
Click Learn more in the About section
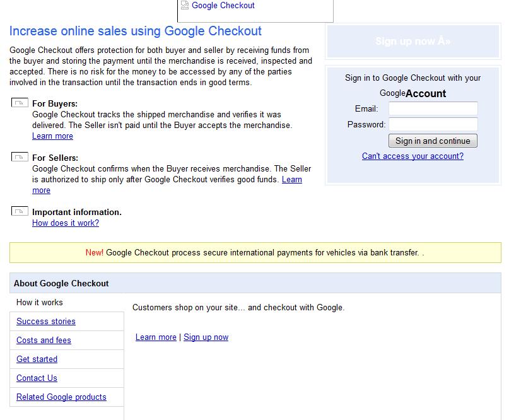point(156,337)
